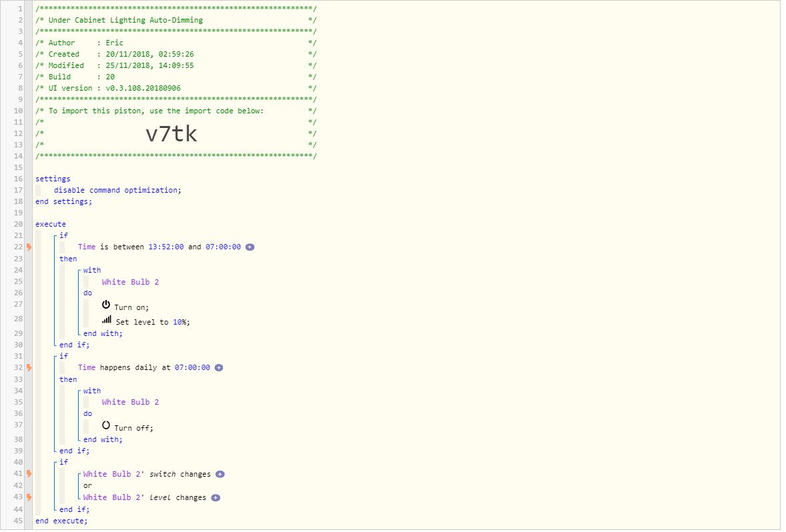Viewport: 786px width, 532px height.
Task: Click the White Bulb 2 level changes trigger
Action: point(145,498)
